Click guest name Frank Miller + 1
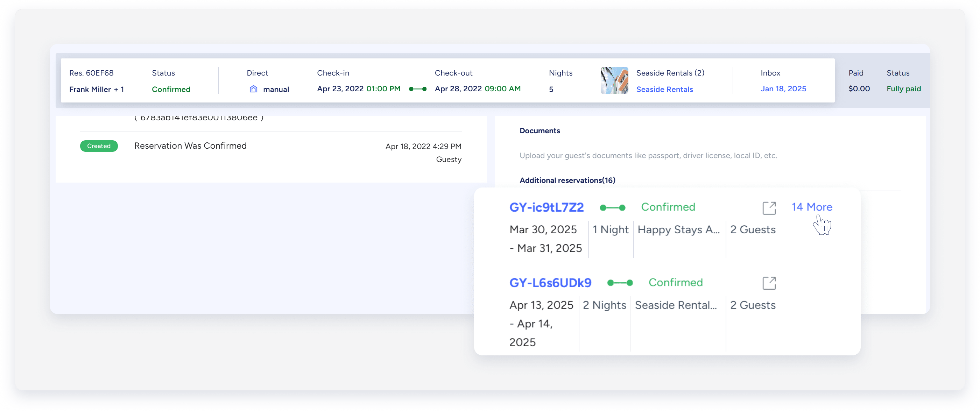This screenshot has height=411, width=980. click(96, 89)
